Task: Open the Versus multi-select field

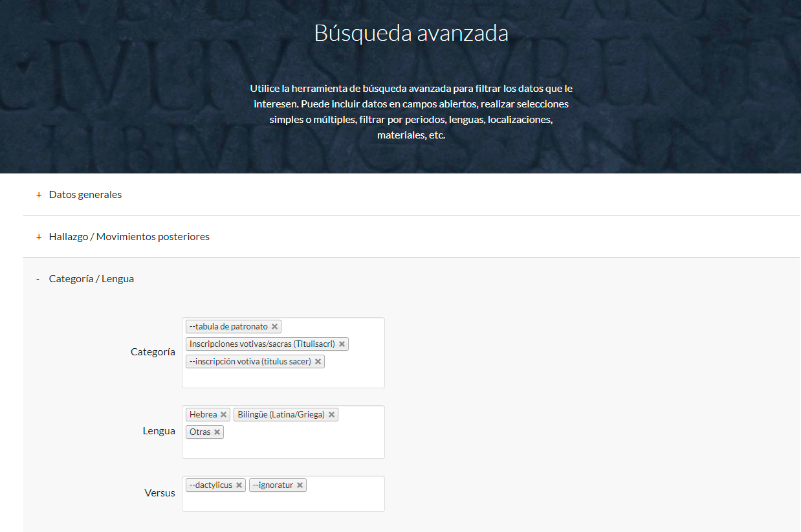Action: coord(283,501)
